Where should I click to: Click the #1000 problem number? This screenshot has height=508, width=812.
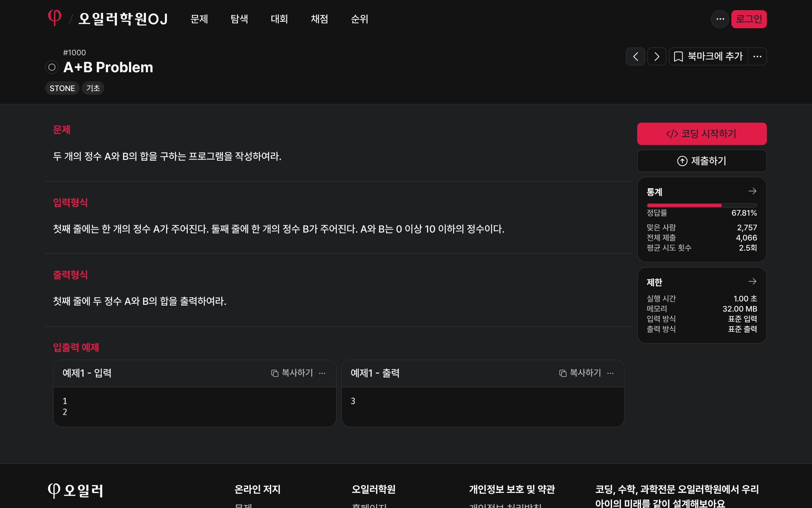point(74,53)
